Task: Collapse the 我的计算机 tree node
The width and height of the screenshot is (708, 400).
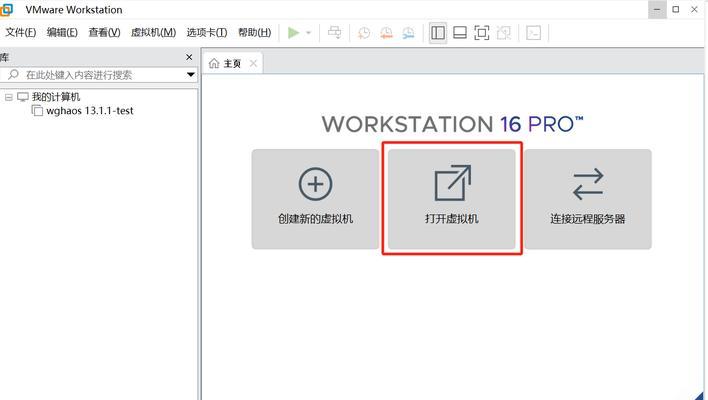Action: tap(9, 97)
